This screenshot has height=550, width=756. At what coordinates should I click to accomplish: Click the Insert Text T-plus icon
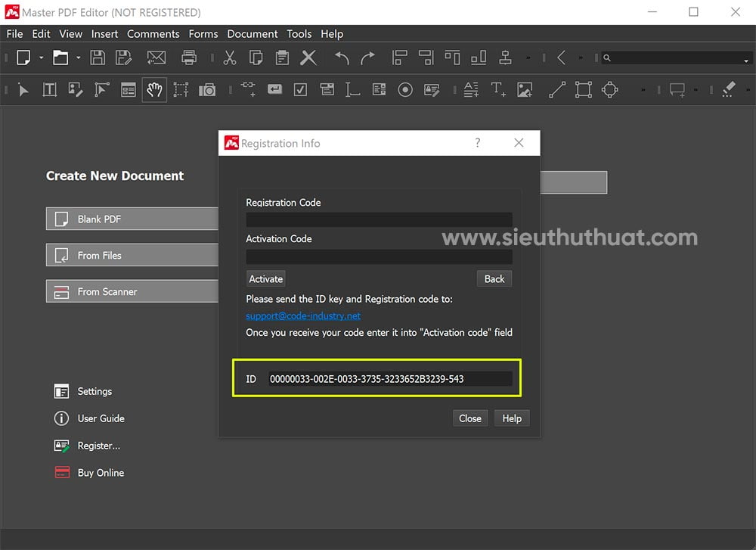coord(498,90)
